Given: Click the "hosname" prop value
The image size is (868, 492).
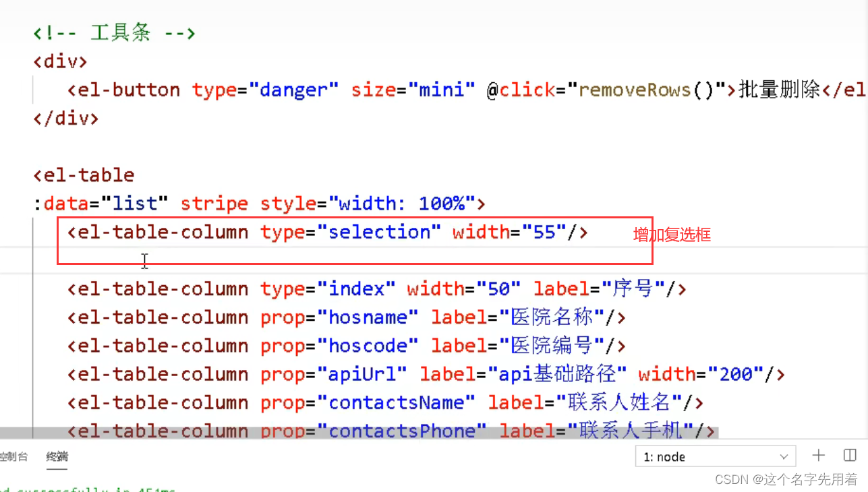Looking at the screenshot, I should (368, 317).
